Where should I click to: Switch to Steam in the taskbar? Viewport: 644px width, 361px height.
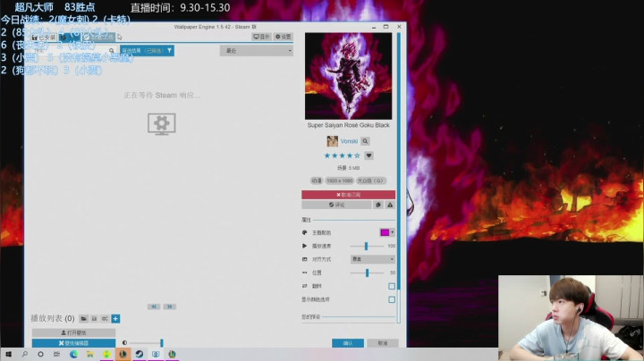pyautogui.click(x=140, y=354)
